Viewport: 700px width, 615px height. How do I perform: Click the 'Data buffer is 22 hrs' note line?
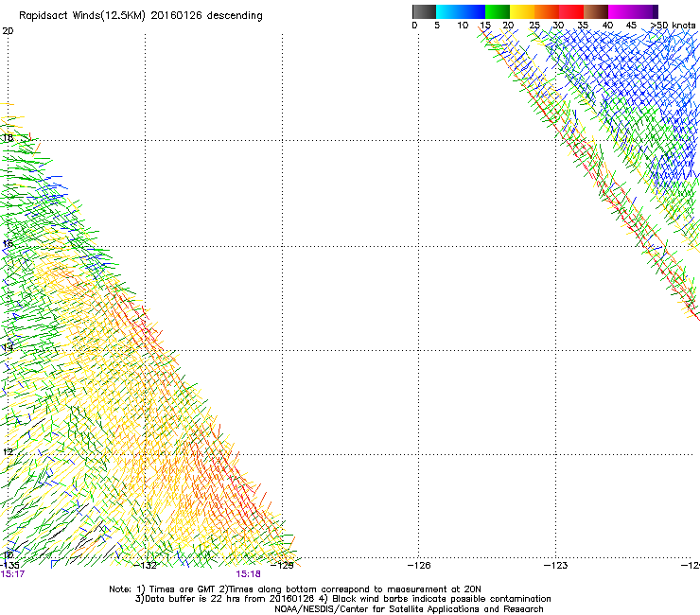[342, 599]
